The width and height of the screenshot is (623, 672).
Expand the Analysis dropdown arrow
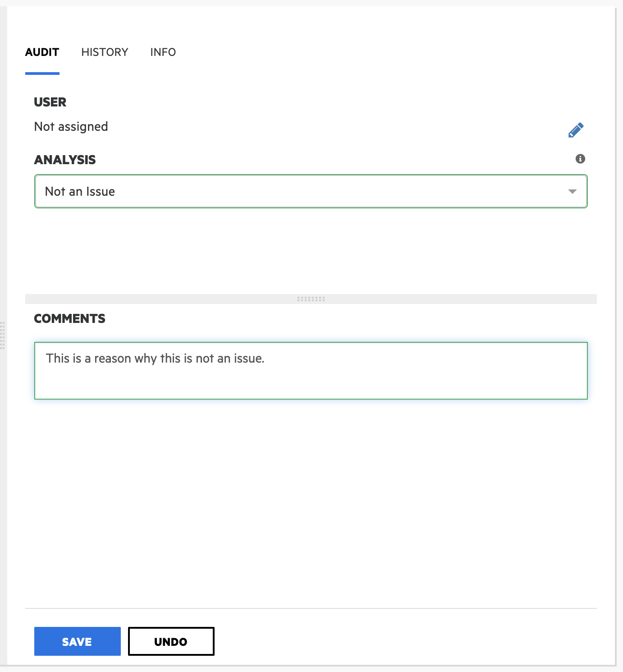[572, 192]
